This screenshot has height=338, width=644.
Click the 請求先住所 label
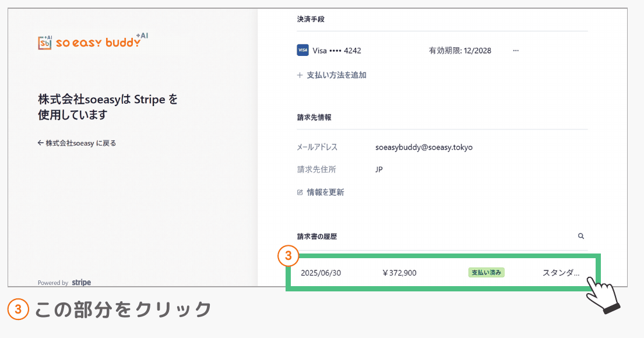[316, 170]
